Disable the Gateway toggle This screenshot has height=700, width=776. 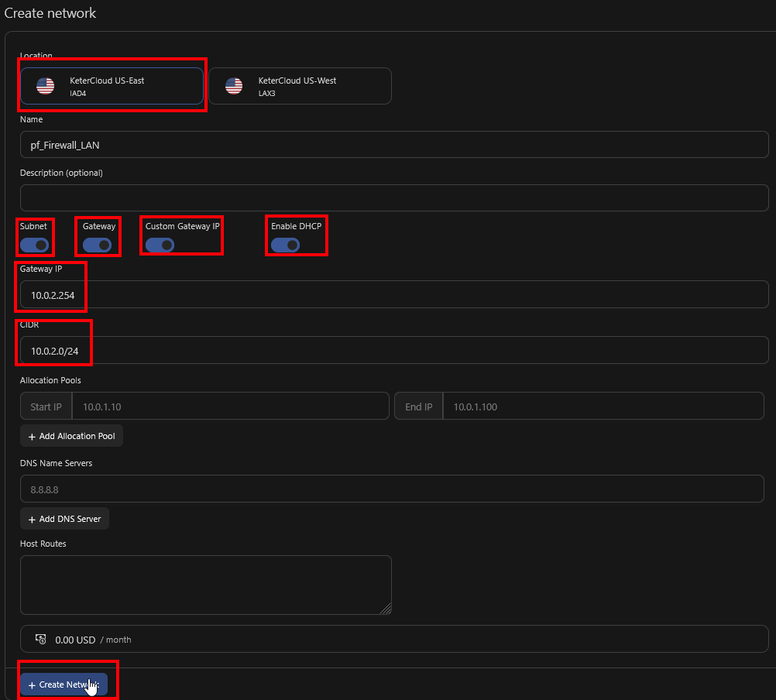[x=98, y=244]
